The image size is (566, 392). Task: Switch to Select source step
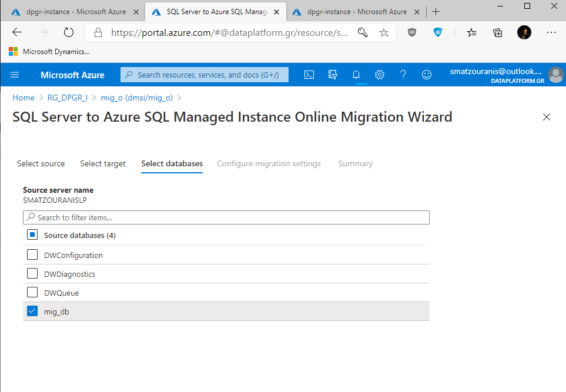point(41,163)
